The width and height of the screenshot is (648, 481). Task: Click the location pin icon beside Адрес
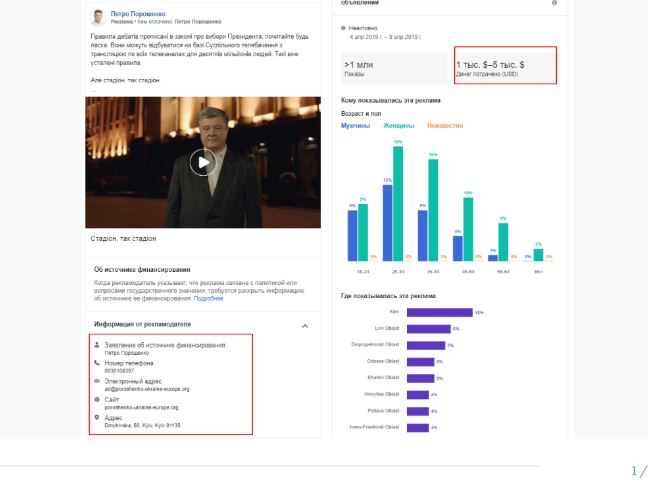pyautogui.click(x=97, y=417)
